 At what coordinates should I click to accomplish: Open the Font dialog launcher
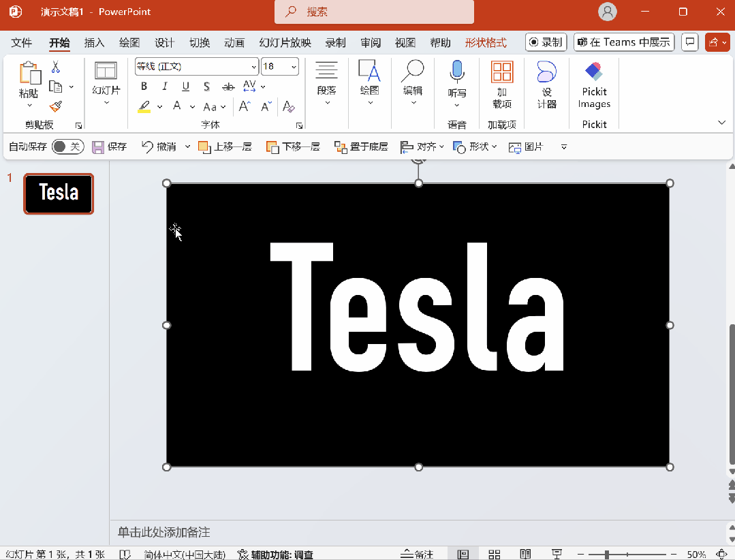coord(299,125)
